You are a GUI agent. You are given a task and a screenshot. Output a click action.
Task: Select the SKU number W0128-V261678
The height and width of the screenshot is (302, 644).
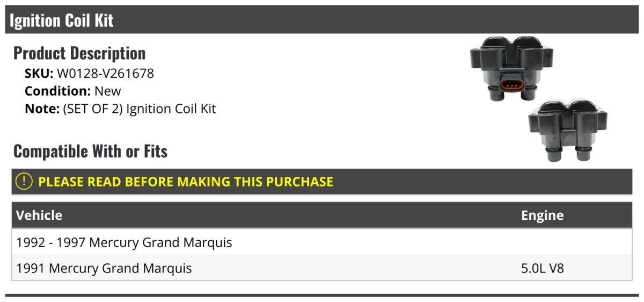105,73
